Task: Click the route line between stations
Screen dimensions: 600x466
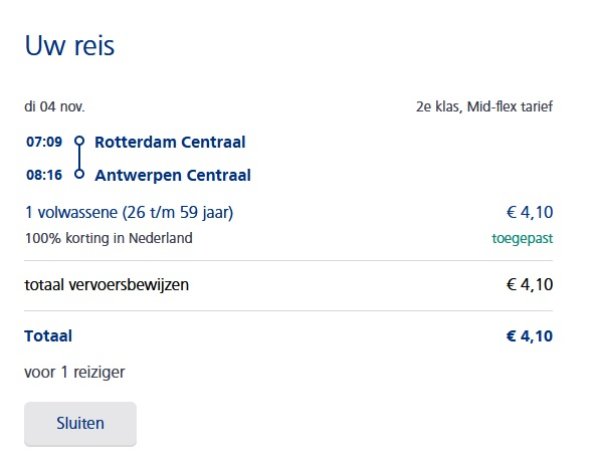Action: pos(79,158)
